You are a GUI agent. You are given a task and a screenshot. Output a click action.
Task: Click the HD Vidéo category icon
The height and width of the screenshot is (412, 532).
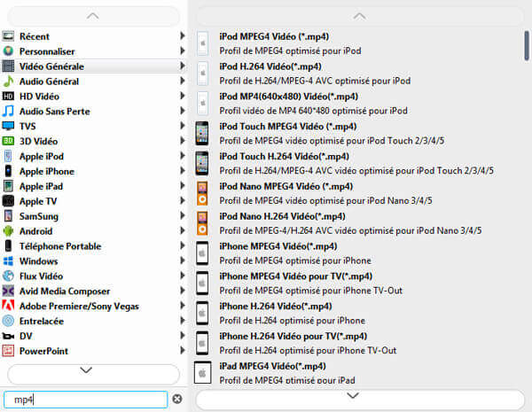point(8,97)
